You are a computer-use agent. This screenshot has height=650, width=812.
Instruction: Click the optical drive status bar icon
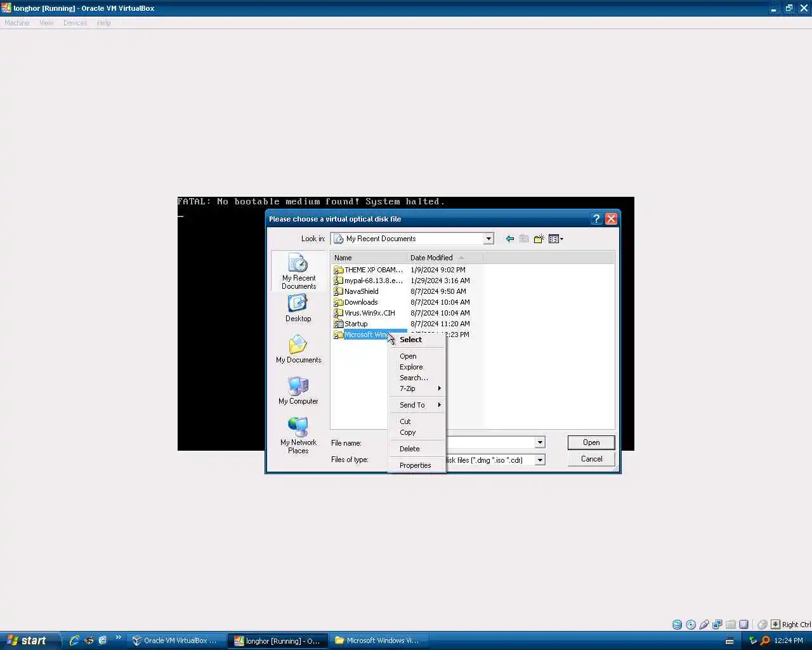[691, 625]
